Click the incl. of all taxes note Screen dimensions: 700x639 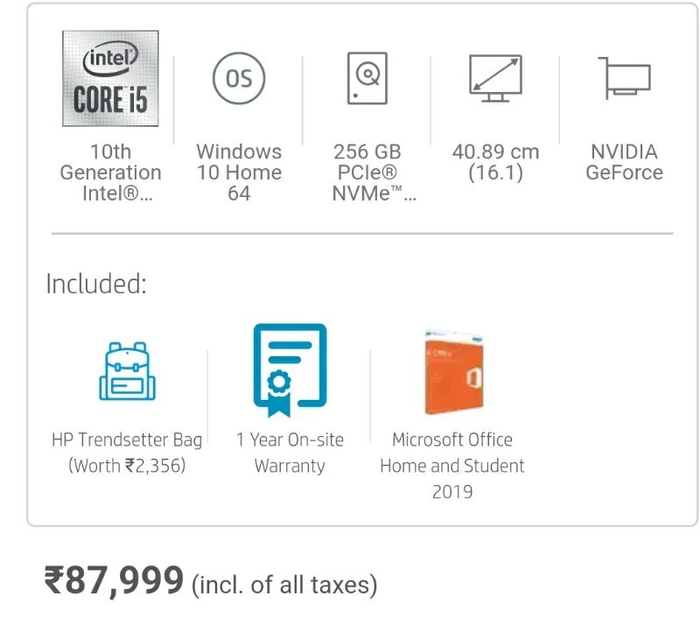[284, 585]
